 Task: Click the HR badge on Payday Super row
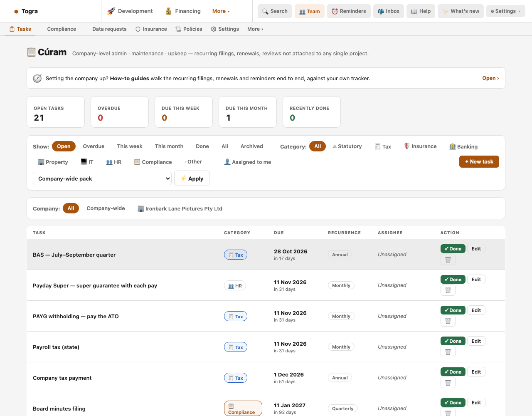(x=235, y=285)
